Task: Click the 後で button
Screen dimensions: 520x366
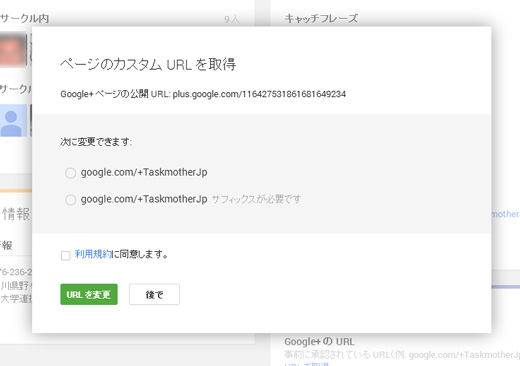Action: (154, 294)
